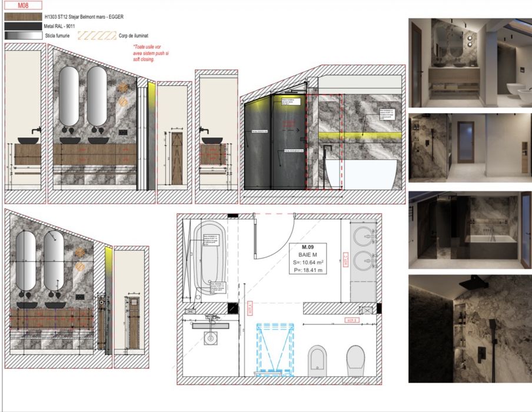The image size is (532, 412).
Task: Open the built-in bathtub render thumbnail
Action: (x=470, y=230)
